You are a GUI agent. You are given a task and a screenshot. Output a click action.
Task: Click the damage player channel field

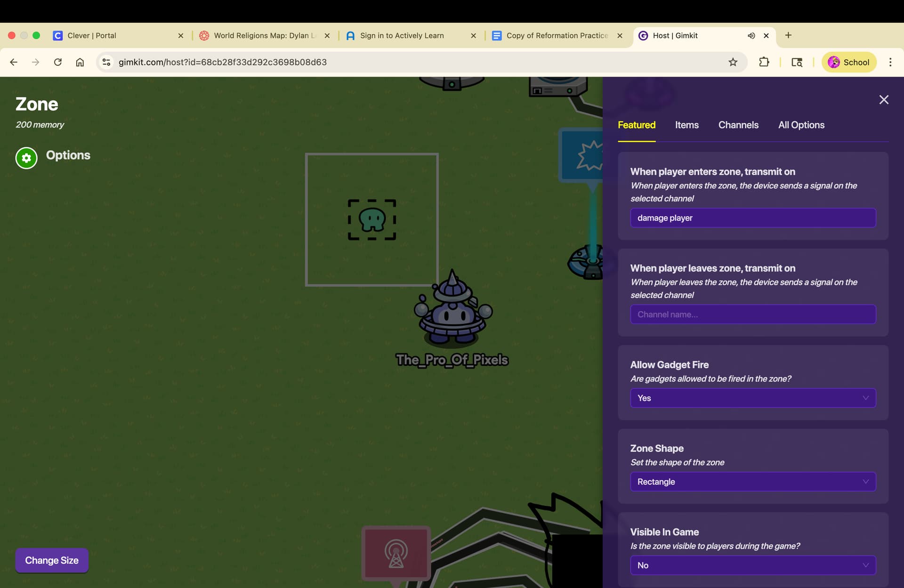click(x=752, y=217)
